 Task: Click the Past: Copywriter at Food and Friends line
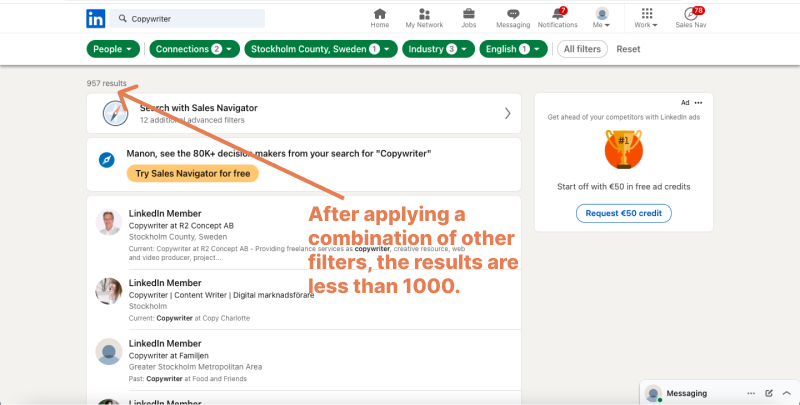(x=188, y=379)
